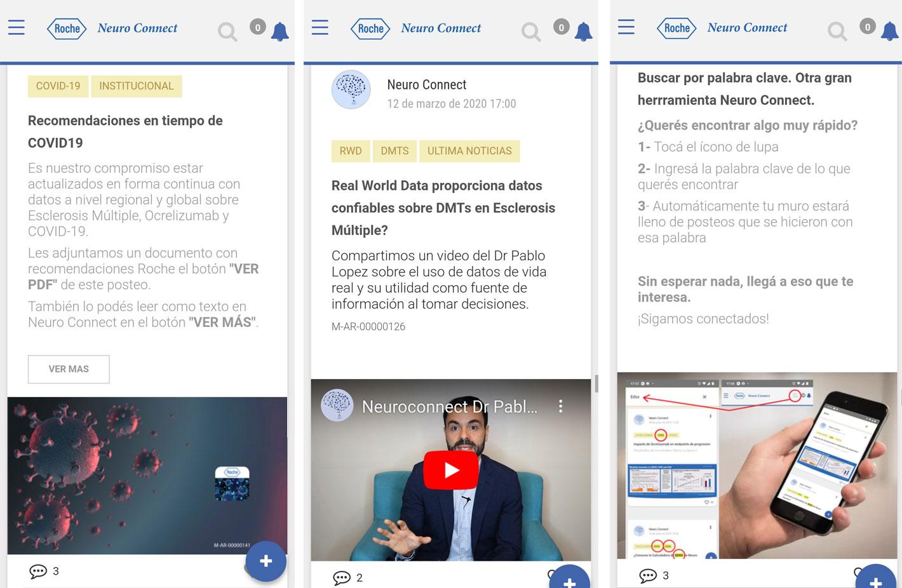The height and width of the screenshot is (588, 902).
Task: Open hamburger menu in left phone screen
Action: [17, 27]
